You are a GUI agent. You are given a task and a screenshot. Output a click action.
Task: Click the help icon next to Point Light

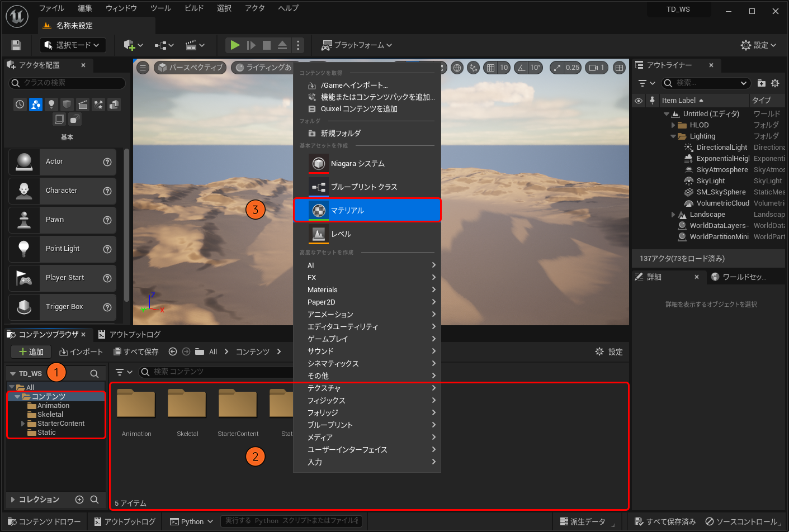coord(107,249)
